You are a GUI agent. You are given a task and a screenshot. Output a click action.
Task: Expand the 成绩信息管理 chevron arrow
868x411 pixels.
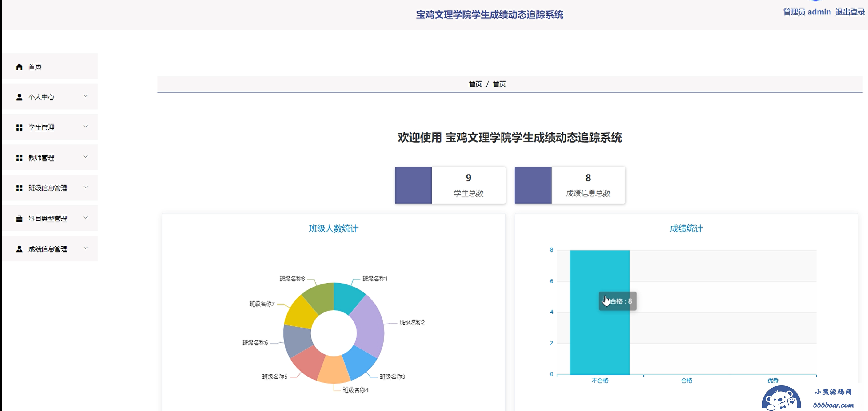[86, 248]
